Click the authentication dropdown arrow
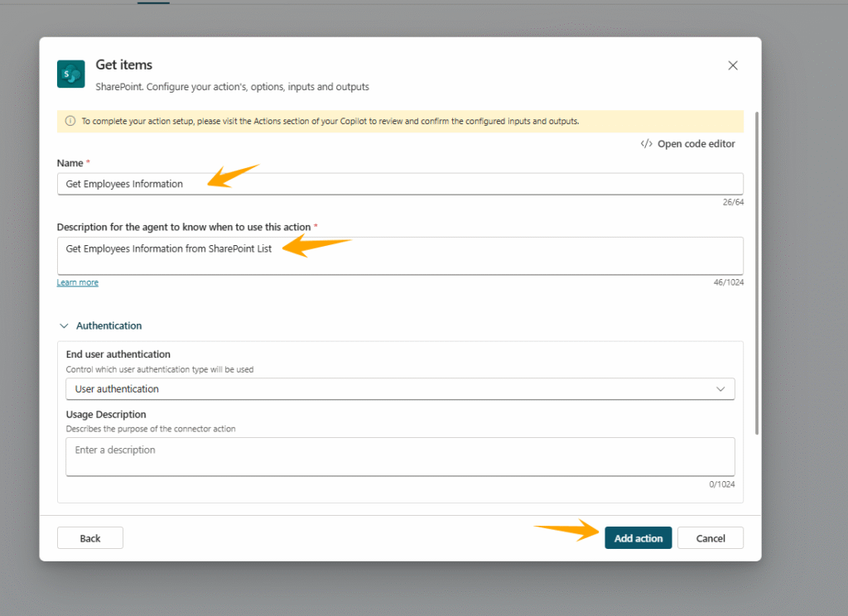 pyautogui.click(x=720, y=389)
